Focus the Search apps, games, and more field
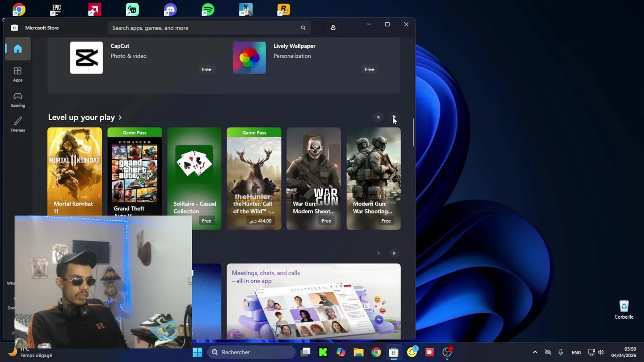 click(x=209, y=28)
